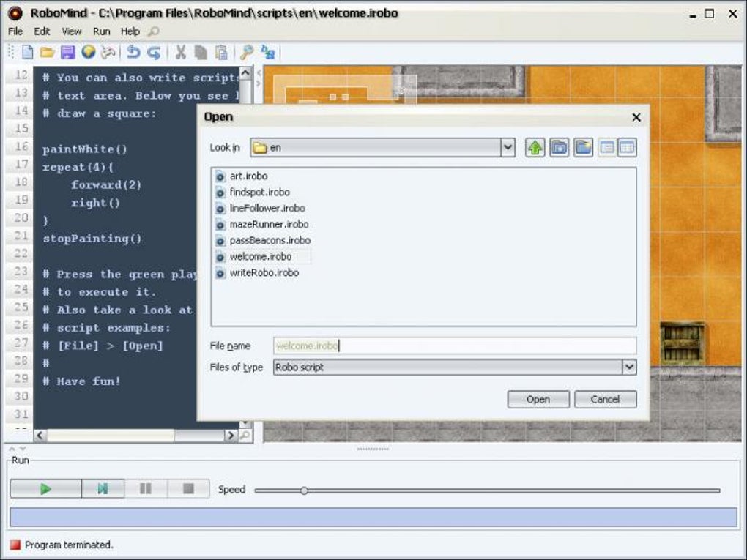The height and width of the screenshot is (560, 747).
Task: Click the collapse arrows above Run panel
Action: 17,449
